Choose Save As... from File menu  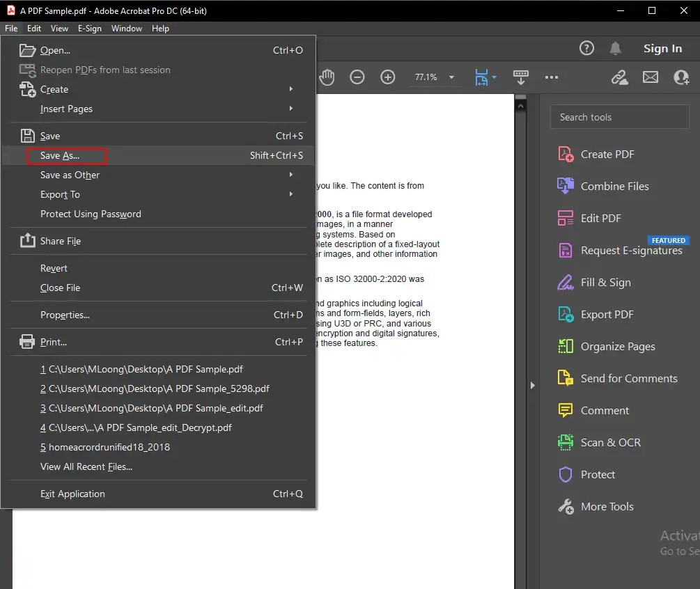click(x=159, y=155)
